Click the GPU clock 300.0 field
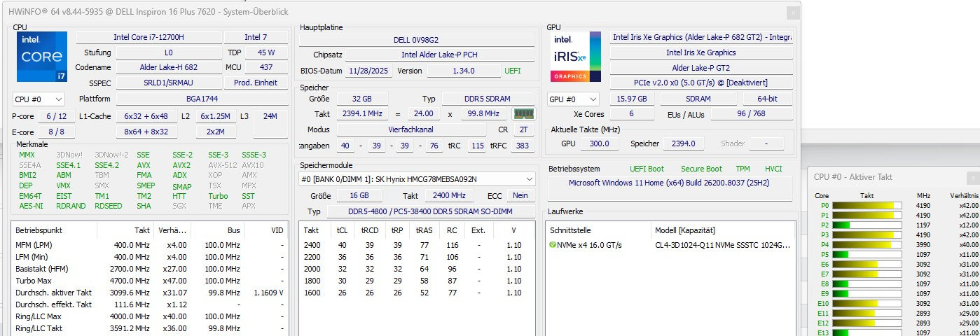This screenshot has width=980, height=336. [x=600, y=143]
